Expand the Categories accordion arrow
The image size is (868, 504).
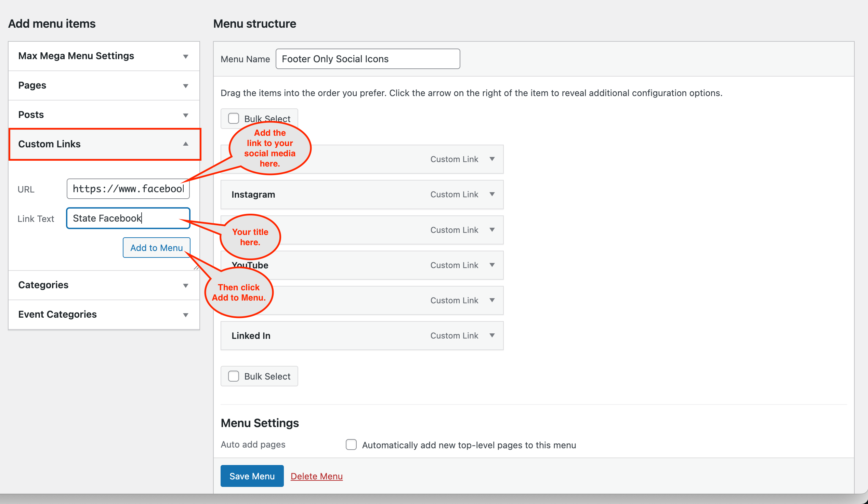[185, 286]
